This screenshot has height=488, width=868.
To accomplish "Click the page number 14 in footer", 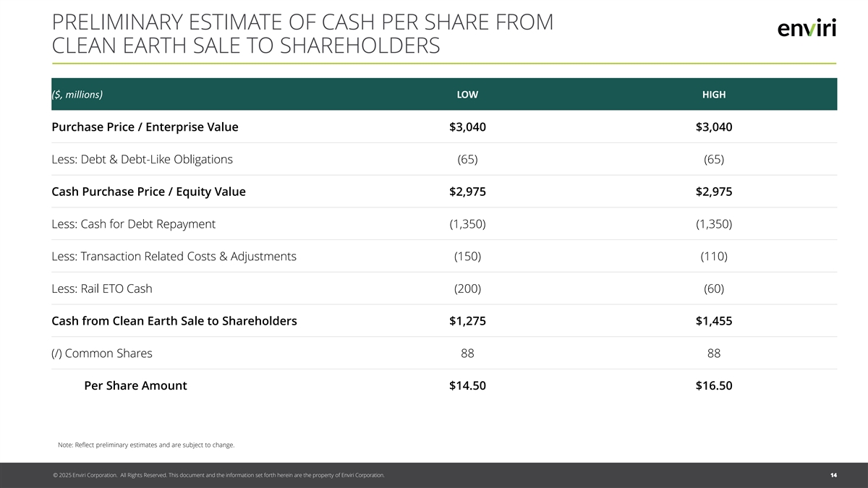I will pos(833,475).
